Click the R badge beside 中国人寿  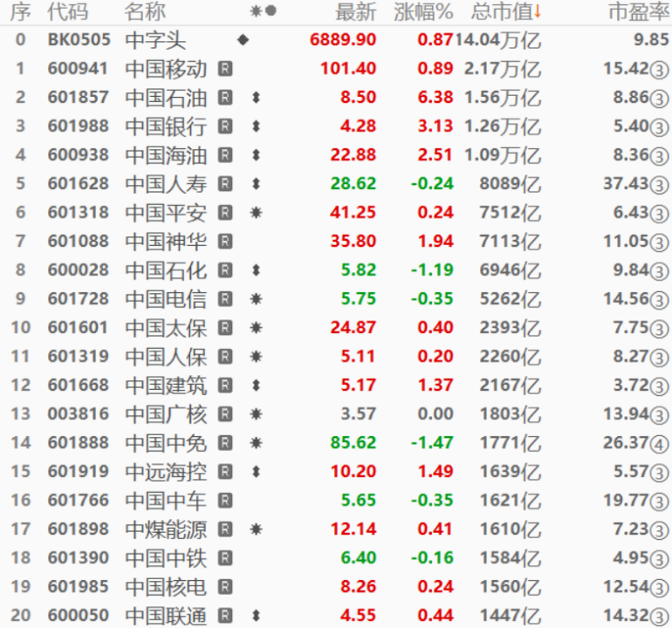point(225,184)
